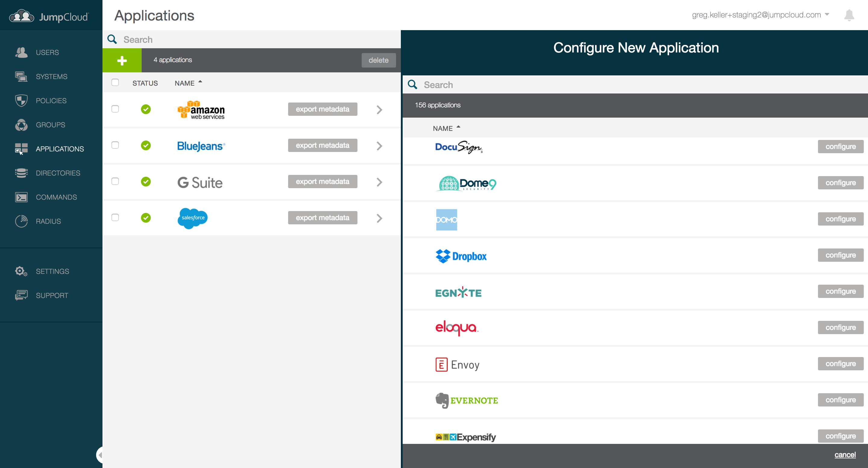
Task: Click the Policies shield icon
Action: [21, 100]
